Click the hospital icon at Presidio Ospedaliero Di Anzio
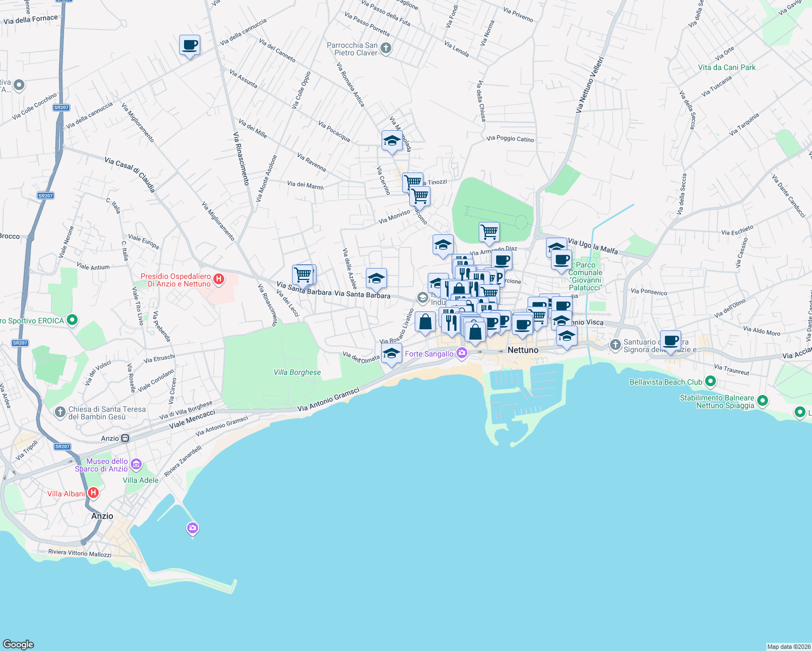 (219, 279)
